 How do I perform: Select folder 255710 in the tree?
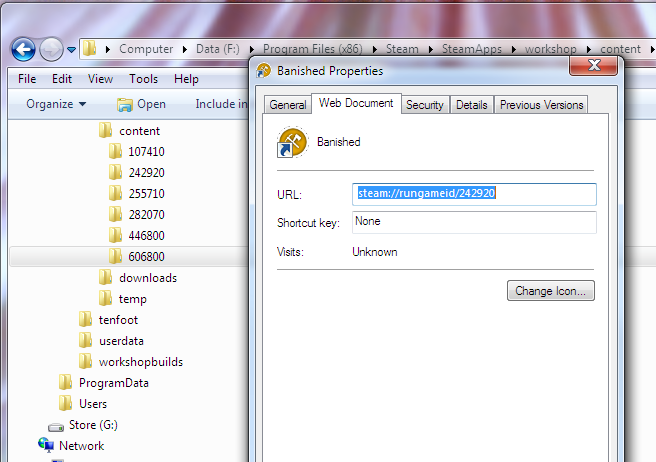click(x=146, y=193)
